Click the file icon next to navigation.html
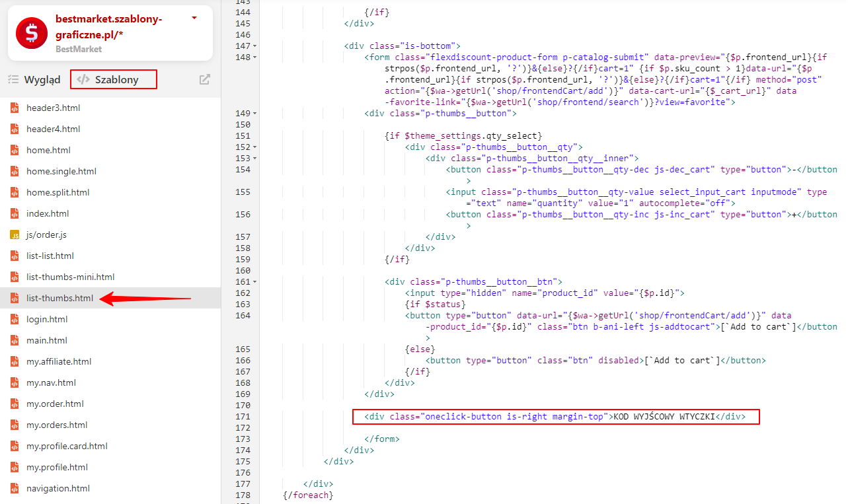 tap(15, 488)
